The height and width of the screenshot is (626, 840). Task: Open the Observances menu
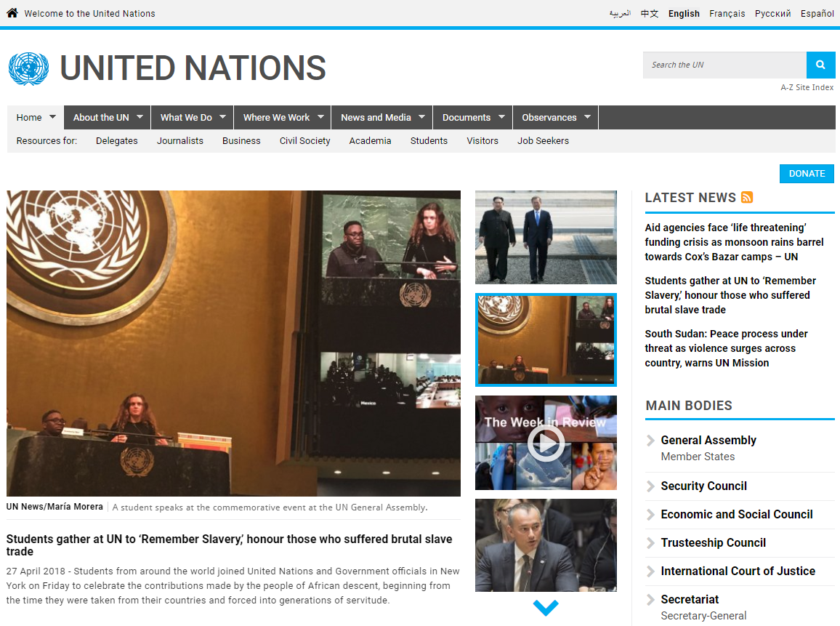549,117
